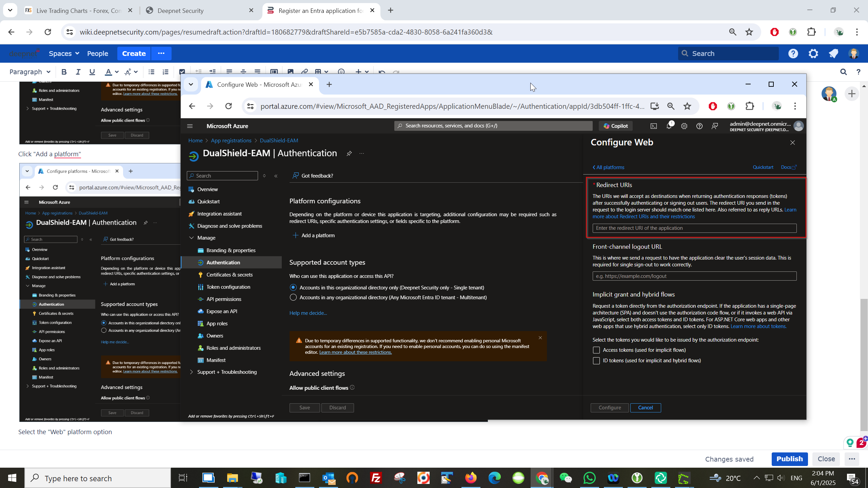The image size is (868, 488).
Task: Pin the DualShield-EAM Authentication blade
Action: (349, 154)
